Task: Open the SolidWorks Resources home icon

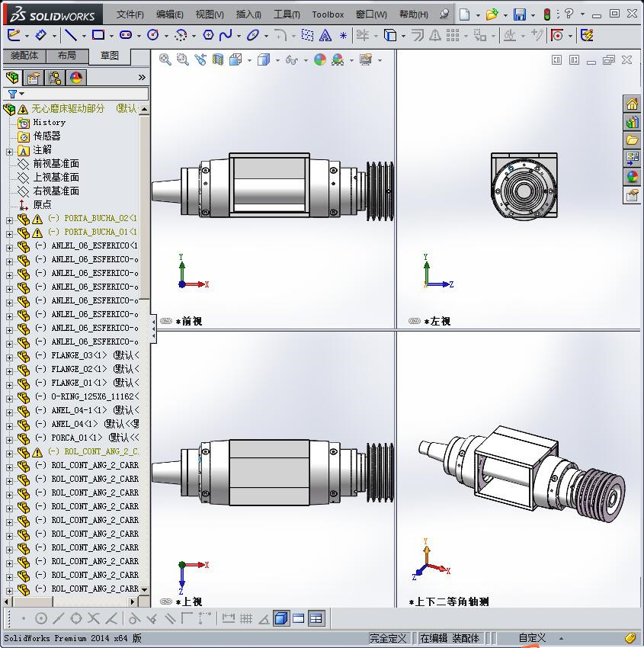Action: click(x=632, y=104)
